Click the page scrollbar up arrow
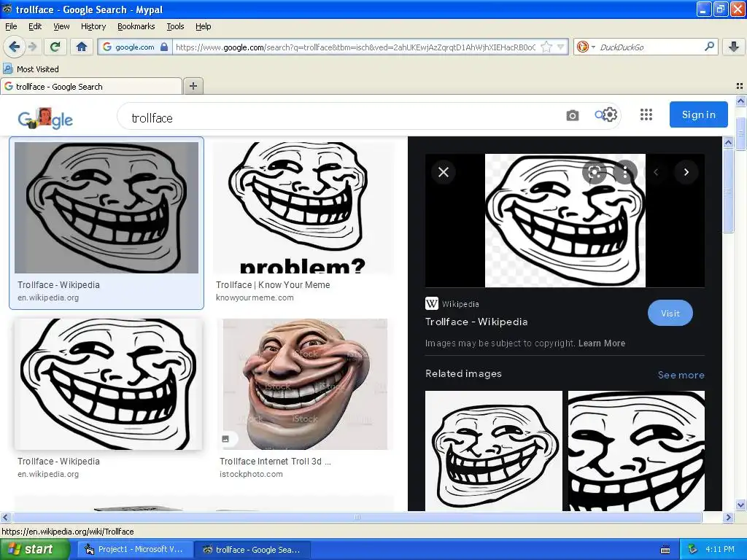 coord(740,101)
